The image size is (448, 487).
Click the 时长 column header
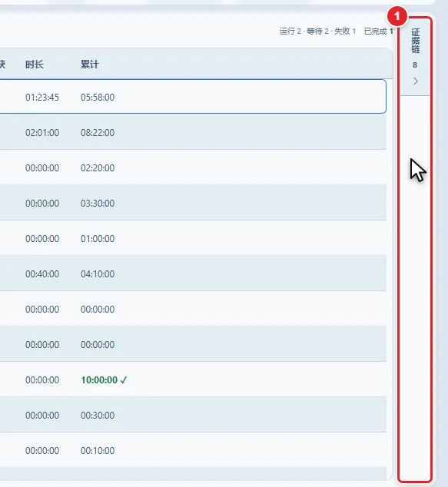[x=35, y=65]
